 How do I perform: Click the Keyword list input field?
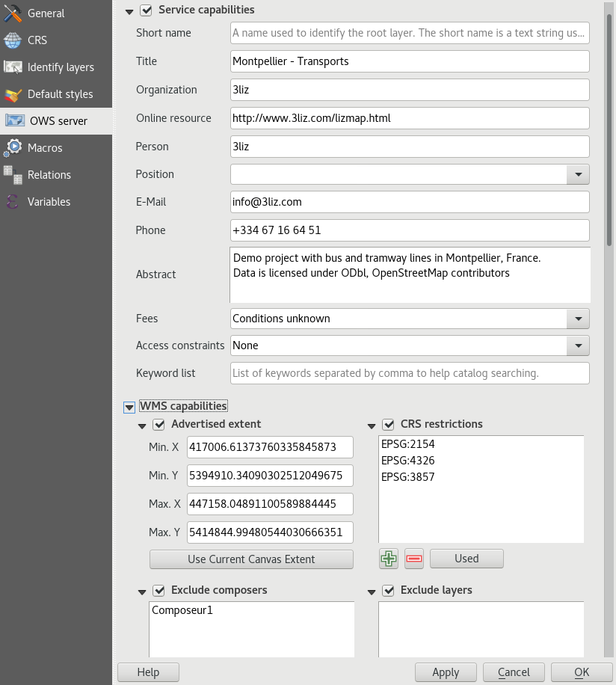pyautogui.click(x=410, y=373)
